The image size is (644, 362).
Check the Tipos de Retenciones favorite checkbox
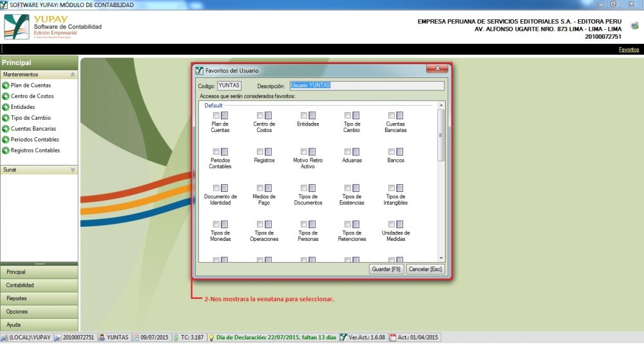coord(348,224)
